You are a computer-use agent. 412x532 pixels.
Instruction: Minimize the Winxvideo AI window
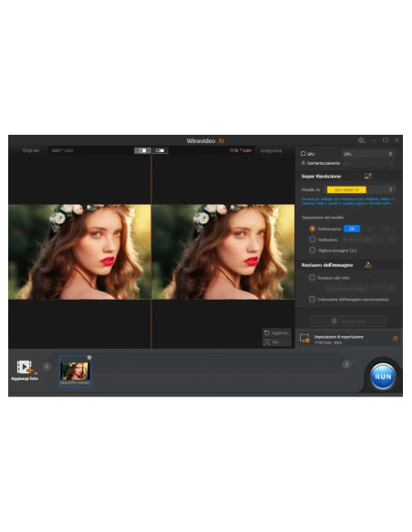tap(374, 140)
